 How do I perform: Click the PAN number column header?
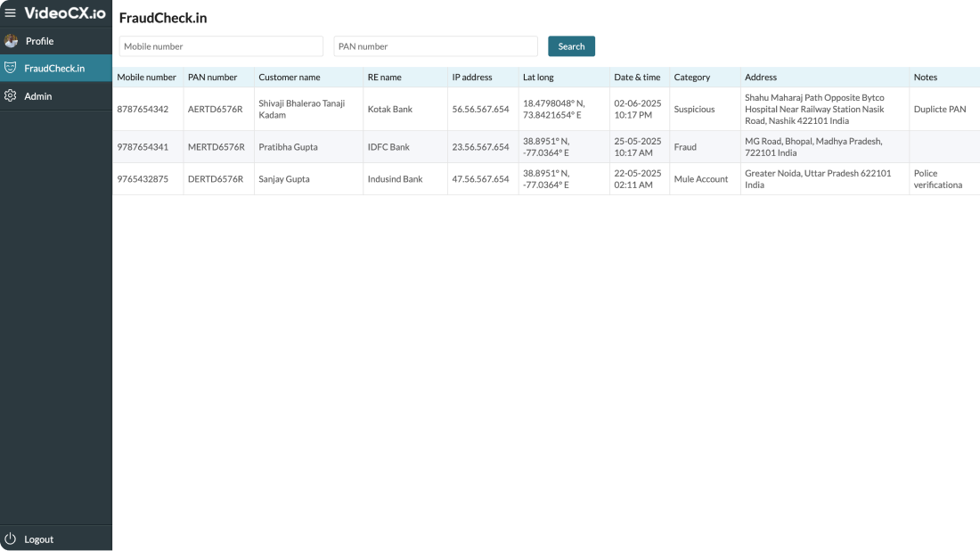coord(213,77)
